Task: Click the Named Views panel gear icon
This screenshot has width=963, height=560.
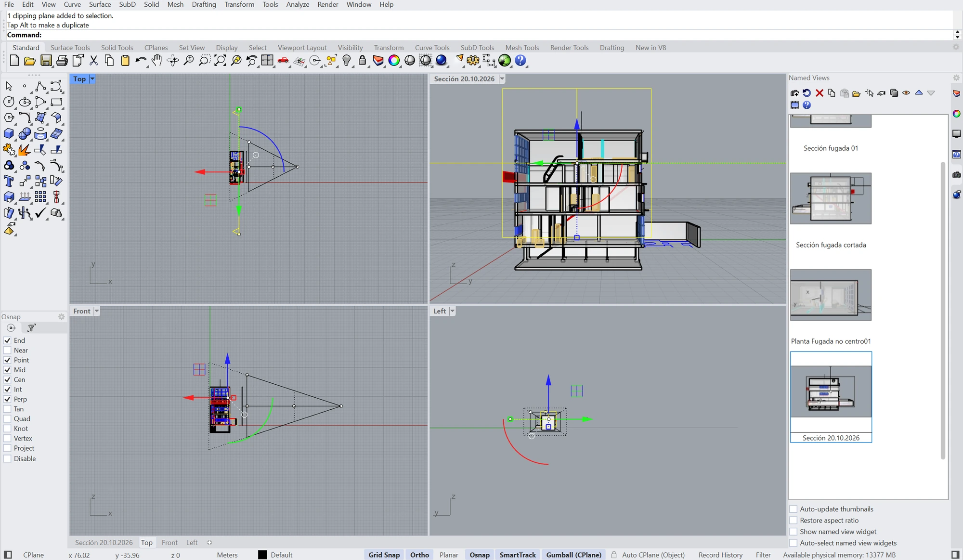Action: pos(956,78)
